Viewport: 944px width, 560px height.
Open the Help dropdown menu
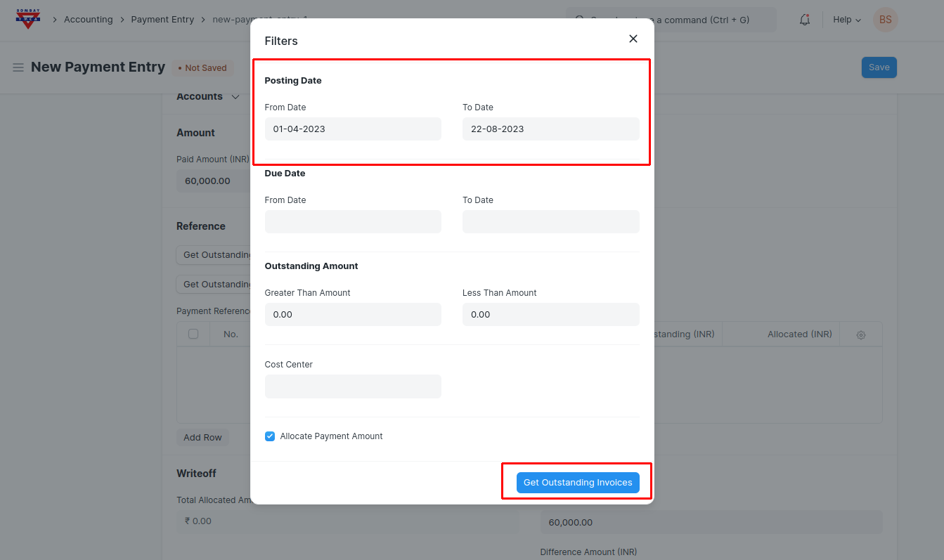[x=846, y=20]
